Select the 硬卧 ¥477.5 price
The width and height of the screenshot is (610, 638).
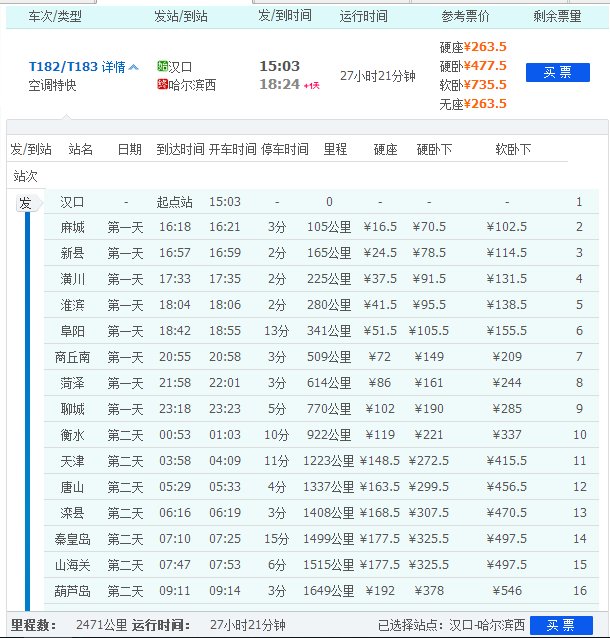(x=473, y=66)
